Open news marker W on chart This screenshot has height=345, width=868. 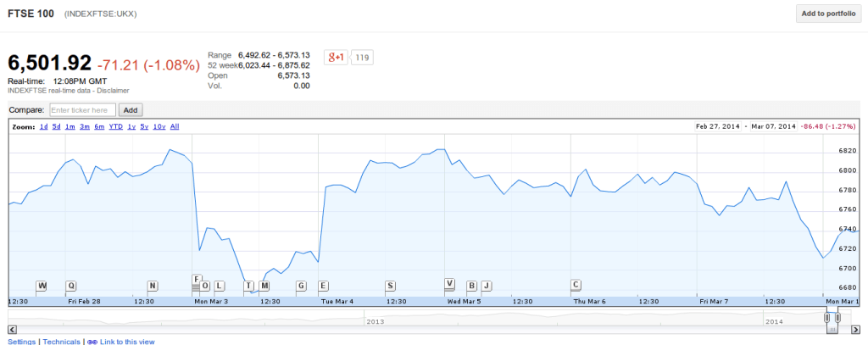[42, 286]
